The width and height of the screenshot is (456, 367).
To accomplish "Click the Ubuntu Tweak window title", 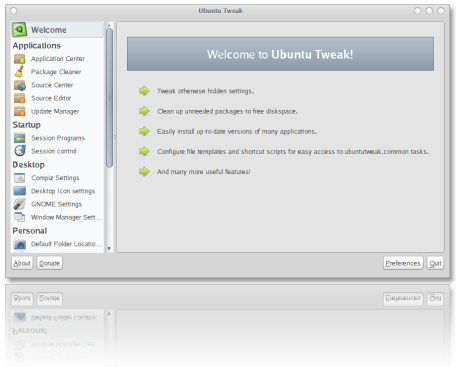I will (220, 11).
